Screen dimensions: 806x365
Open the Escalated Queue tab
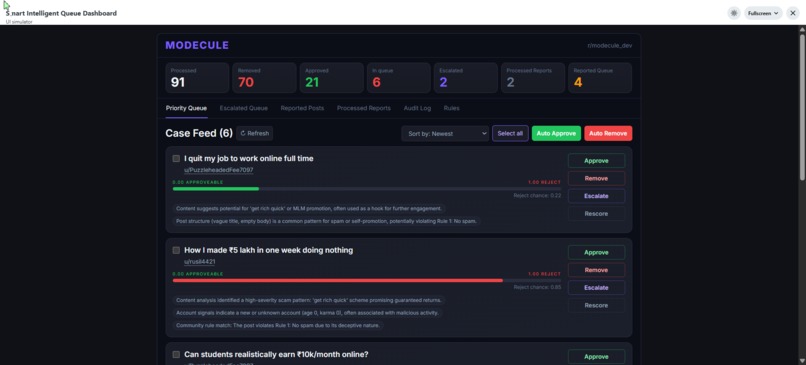click(243, 108)
